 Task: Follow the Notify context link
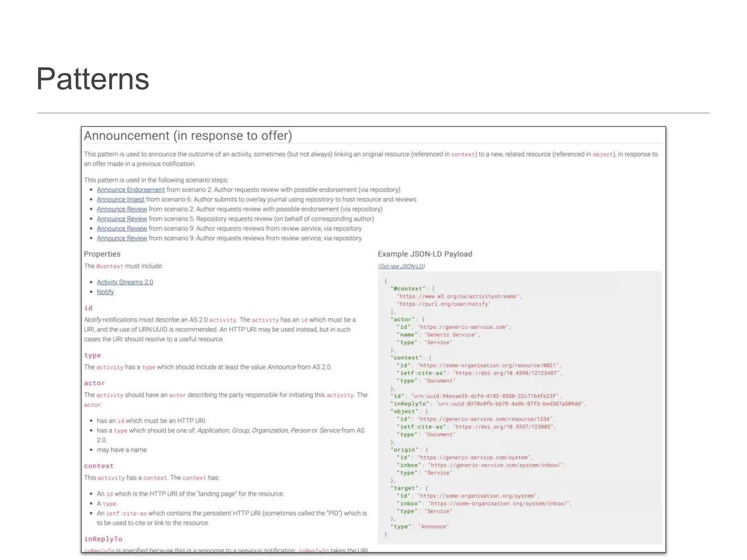pyautogui.click(x=105, y=292)
